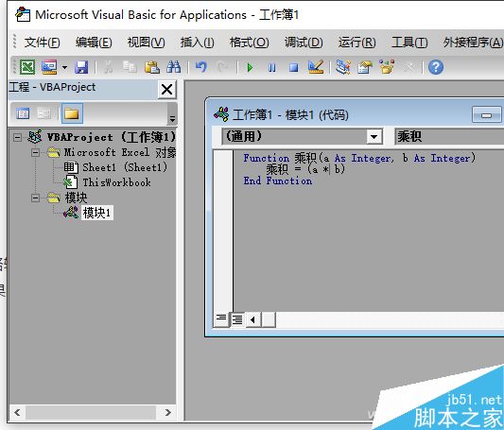Click the View Microsoft Excel toolbar icon

[27, 67]
